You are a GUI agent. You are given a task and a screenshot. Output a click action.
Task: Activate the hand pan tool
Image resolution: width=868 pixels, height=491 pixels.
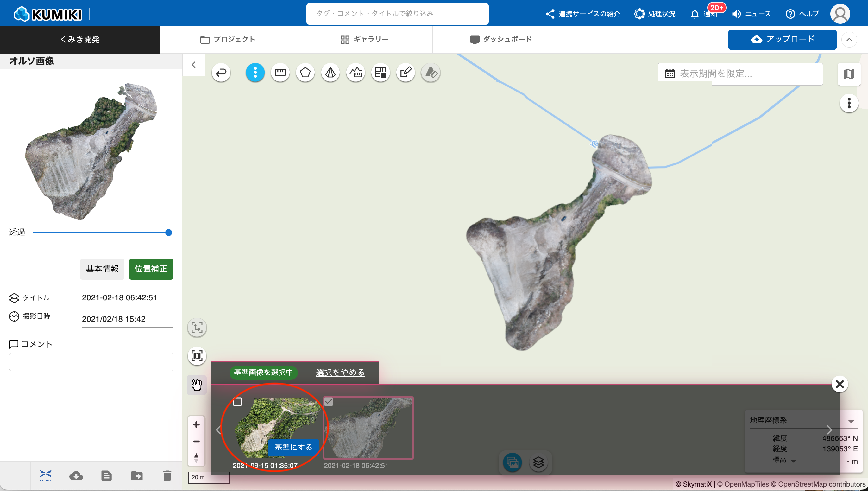click(x=197, y=385)
